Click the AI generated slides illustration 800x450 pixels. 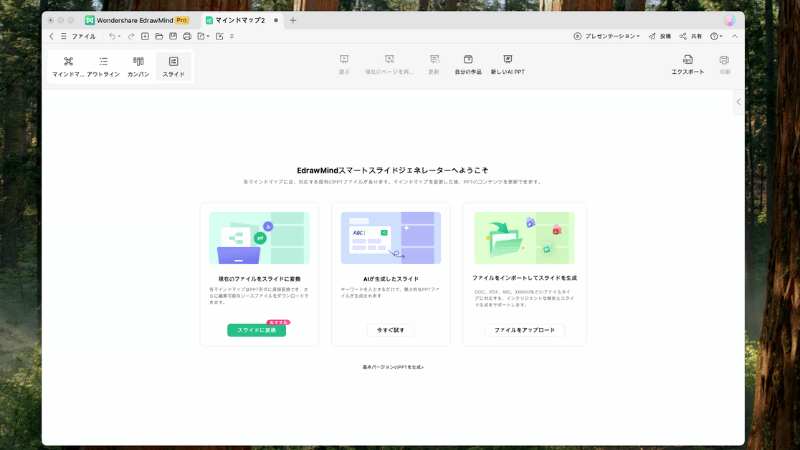[x=391, y=238]
